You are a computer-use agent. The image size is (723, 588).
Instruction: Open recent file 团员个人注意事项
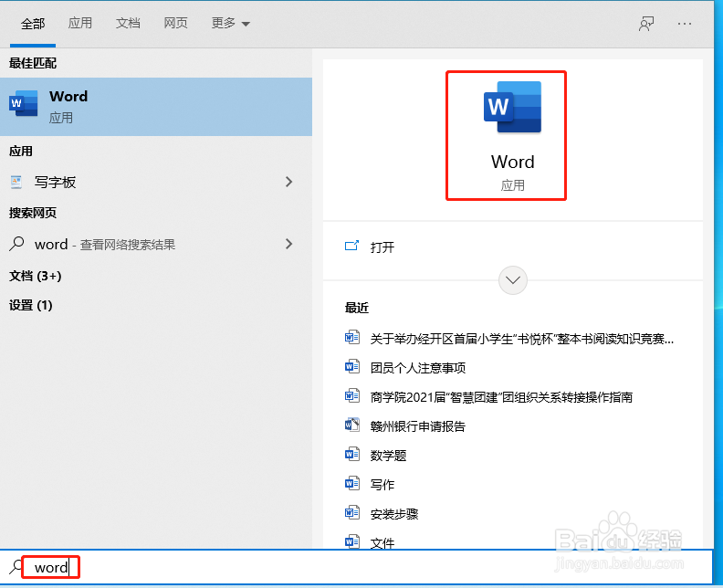418,368
